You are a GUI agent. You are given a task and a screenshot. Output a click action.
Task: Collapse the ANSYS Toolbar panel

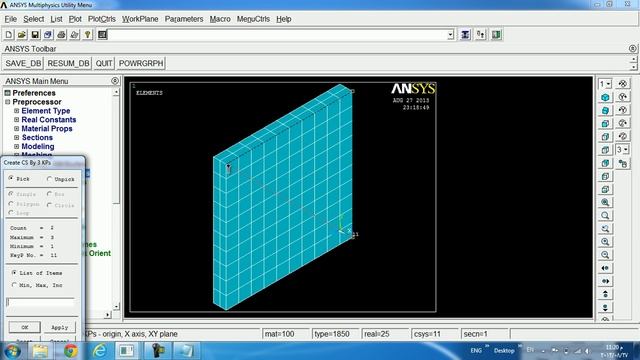pos(632,49)
